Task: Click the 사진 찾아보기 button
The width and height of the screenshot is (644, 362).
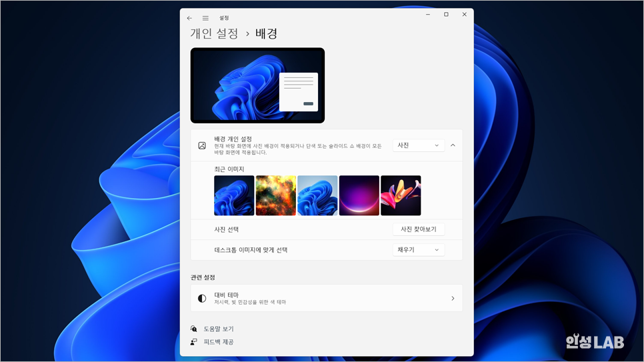Action: point(419,229)
